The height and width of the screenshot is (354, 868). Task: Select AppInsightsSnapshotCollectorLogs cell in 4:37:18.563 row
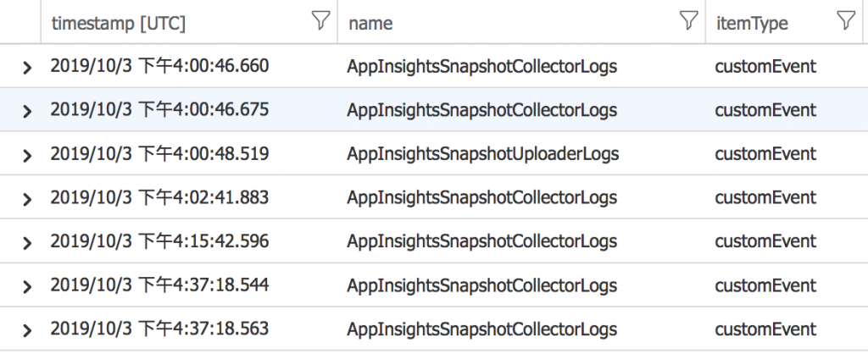pyautogui.click(x=481, y=329)
